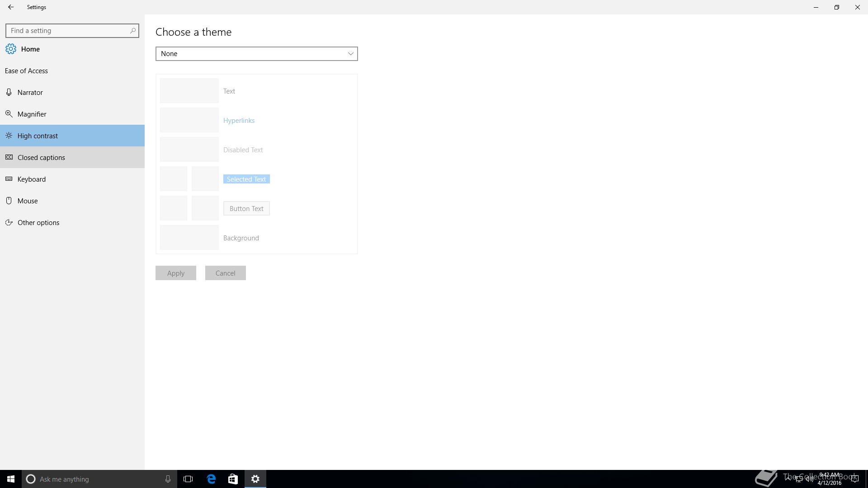Click the Closed captions icon
The width and height of the screenshot is (868, 488).
tap(9, 157)
